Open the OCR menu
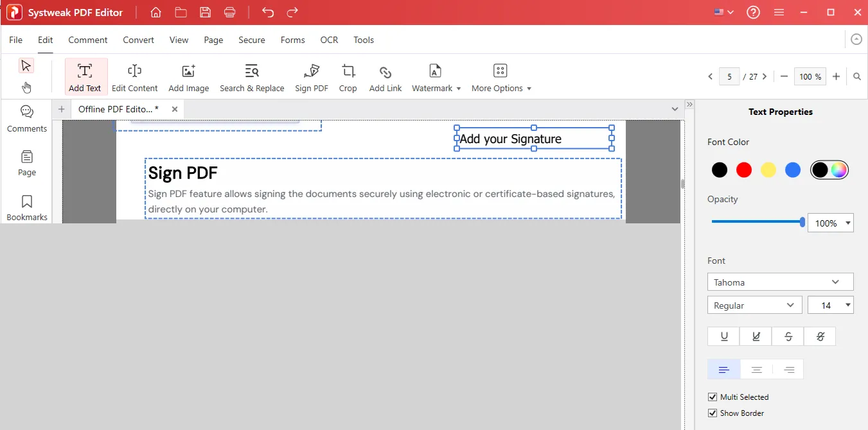The image size is (868, 430). coord(329,40)
